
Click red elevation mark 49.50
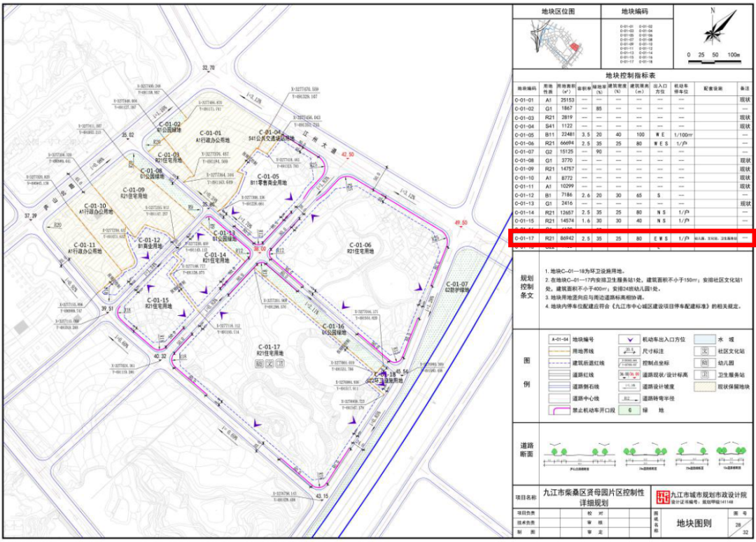pyautogui.click(x=461, y=223)
